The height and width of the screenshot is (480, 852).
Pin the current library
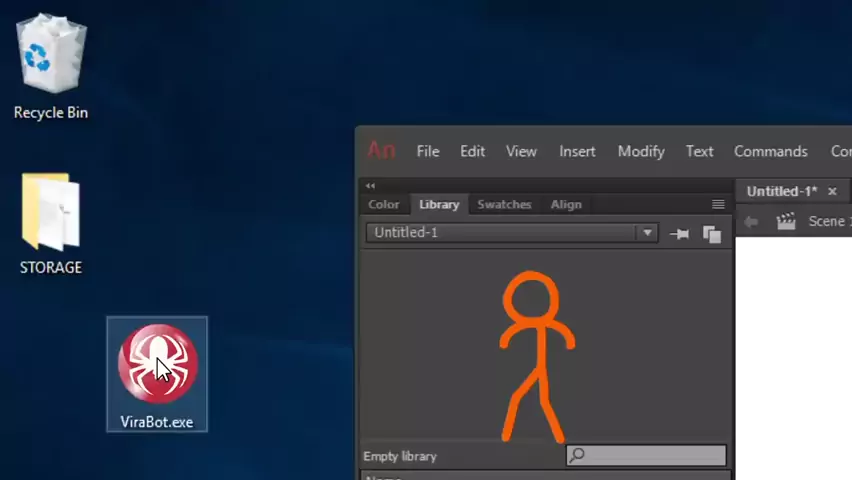tap(679, 233)
